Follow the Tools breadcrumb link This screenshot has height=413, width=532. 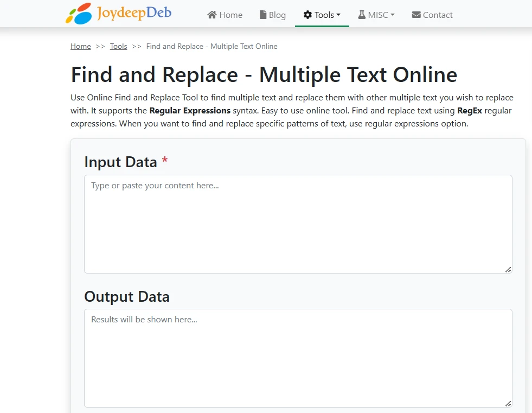(x=118, y=46)
